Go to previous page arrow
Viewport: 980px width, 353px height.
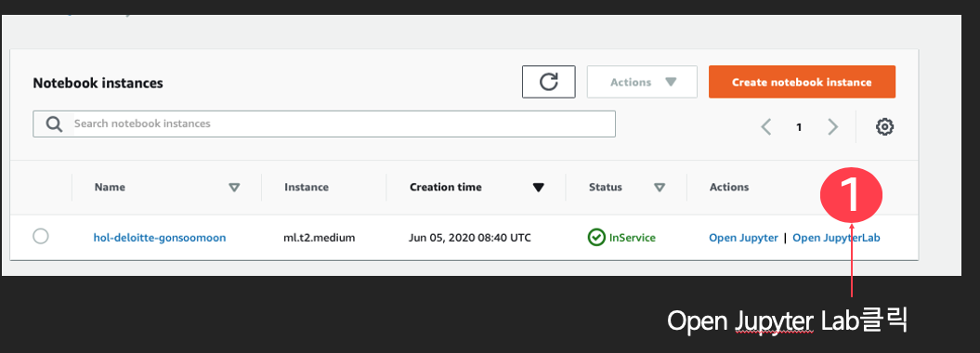pos(766,127)
